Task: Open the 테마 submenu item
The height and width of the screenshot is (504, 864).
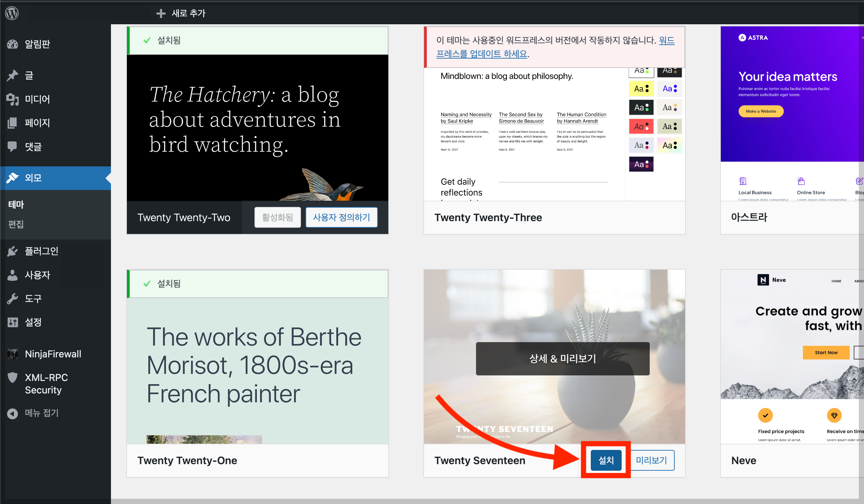Action: coord(16,205)
